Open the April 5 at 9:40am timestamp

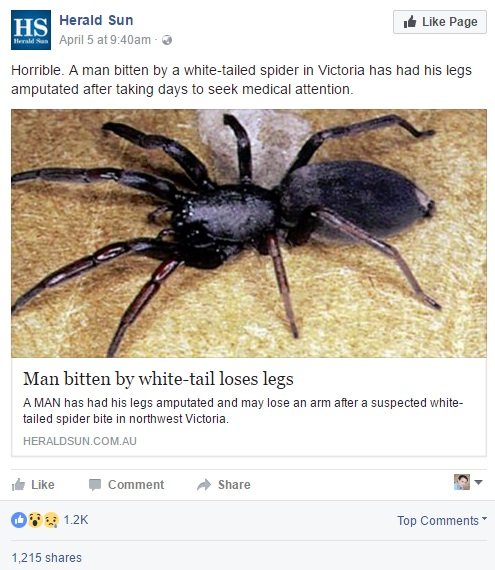(x=105, y=40)
